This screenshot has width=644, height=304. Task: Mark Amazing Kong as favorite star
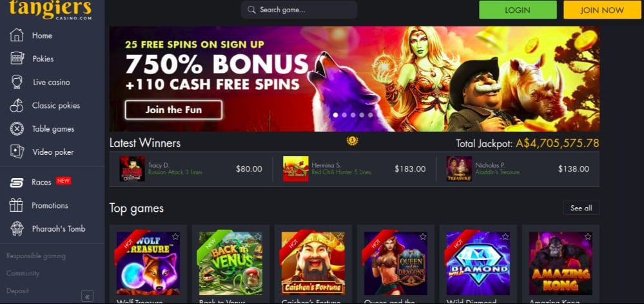(588, 236)
